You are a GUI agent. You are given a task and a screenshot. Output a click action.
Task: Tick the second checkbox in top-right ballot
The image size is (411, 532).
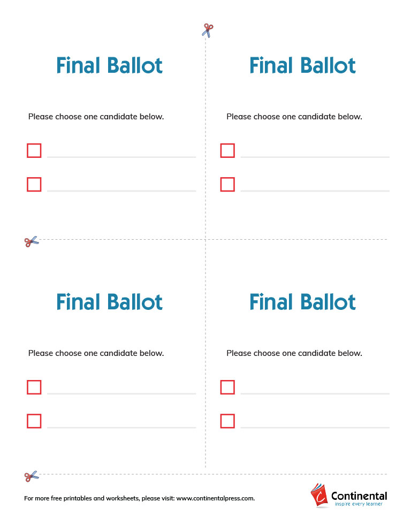[227, 185]
